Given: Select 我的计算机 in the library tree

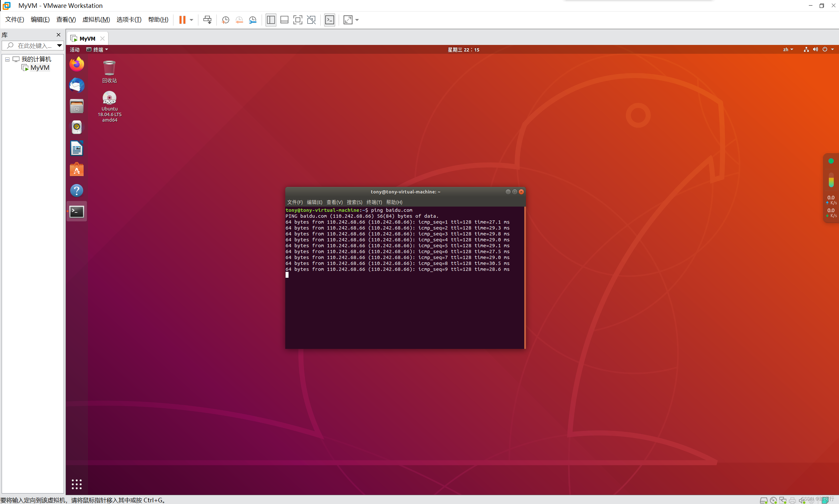Looking at the screenshot, I should (36, 59).
